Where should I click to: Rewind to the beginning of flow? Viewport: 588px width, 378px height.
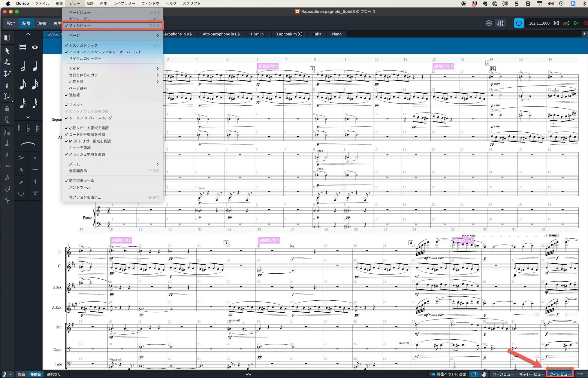tap(556, 23)
